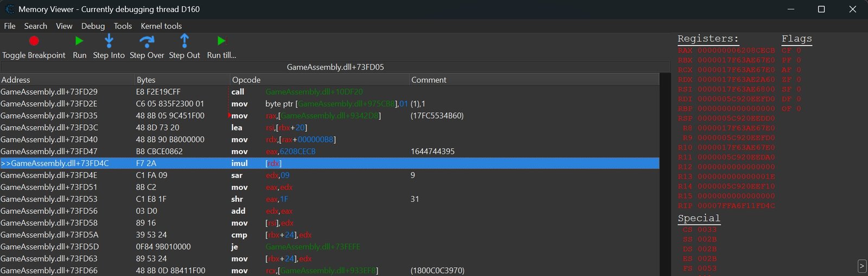The width and height of the screenshot is (868, 276).
Task: Toggle the CF flag value
Action: tap(792, 50)
